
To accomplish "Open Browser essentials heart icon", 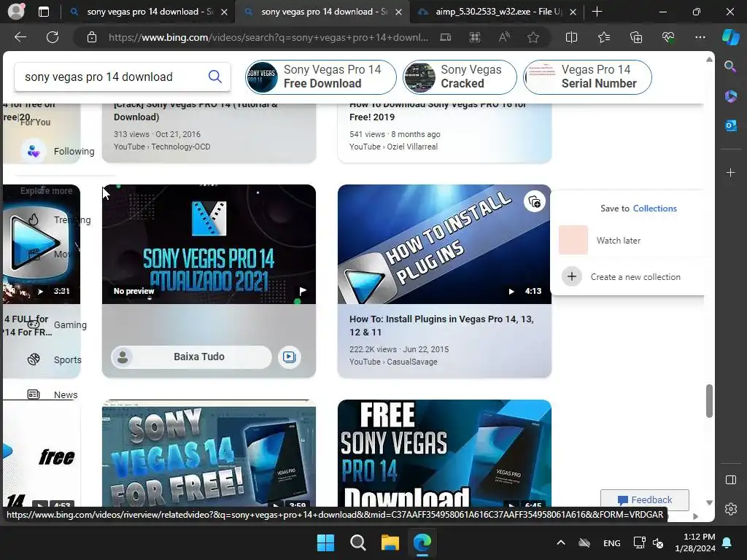I will tap(668, 37).
